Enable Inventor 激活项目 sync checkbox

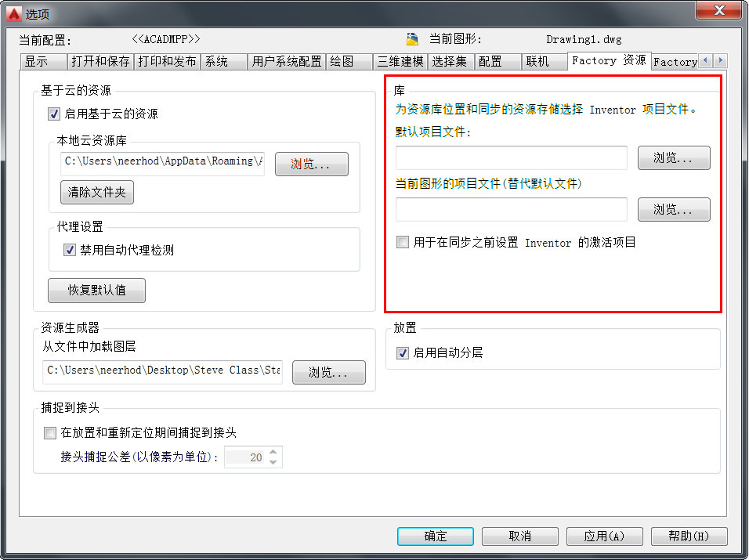click(403, 242)
